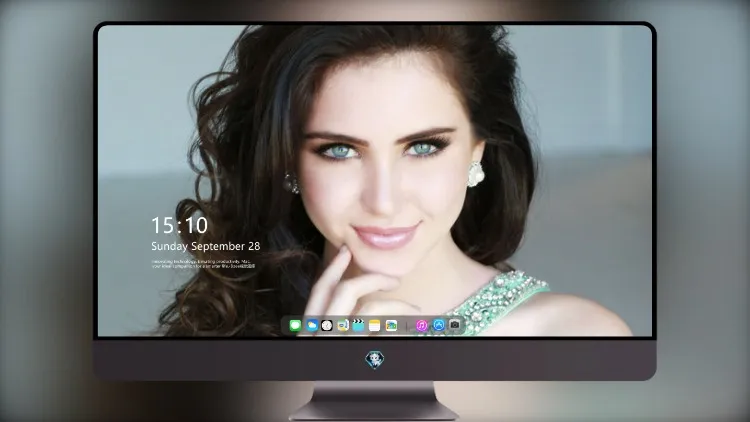Click the logo badge on monitor chin
Image resolution: width=750 pixels, height=422 pixels.
(375, 360)
